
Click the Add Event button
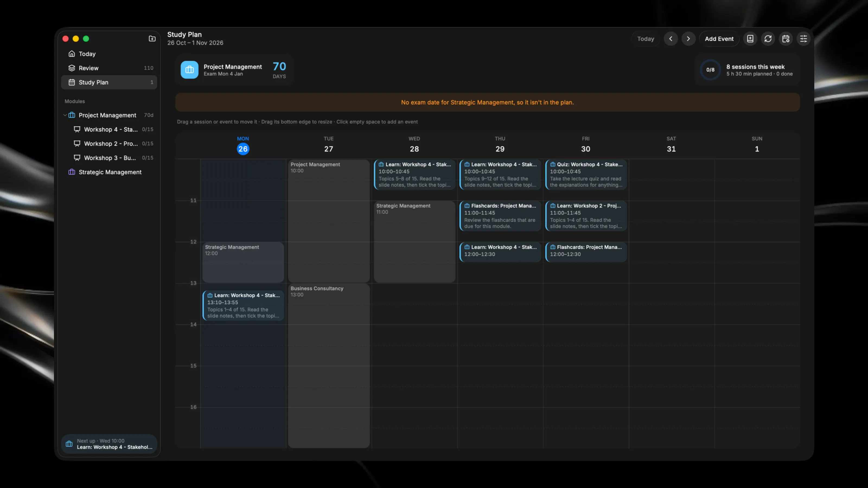(x=719, y=39)
